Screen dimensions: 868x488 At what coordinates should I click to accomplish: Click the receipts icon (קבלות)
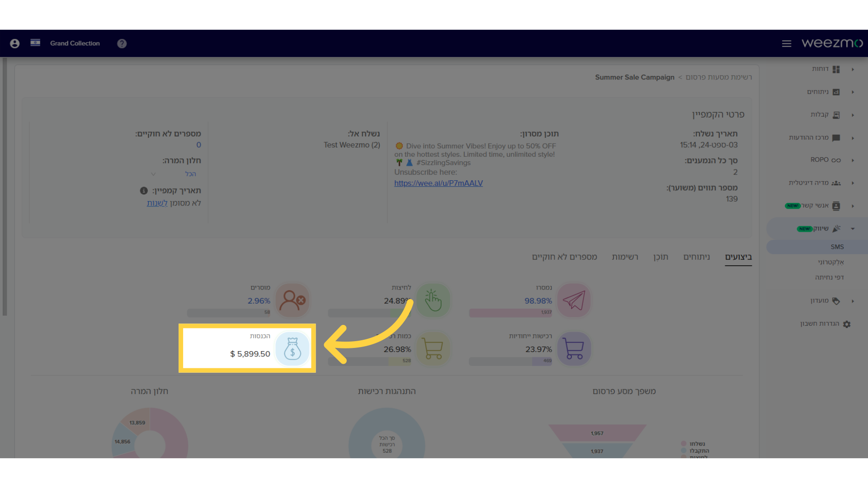point(836,115)
